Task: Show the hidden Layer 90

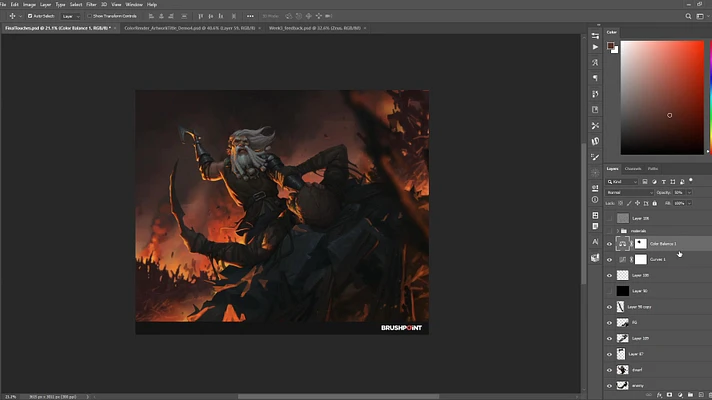Action: tap(609, 291)
